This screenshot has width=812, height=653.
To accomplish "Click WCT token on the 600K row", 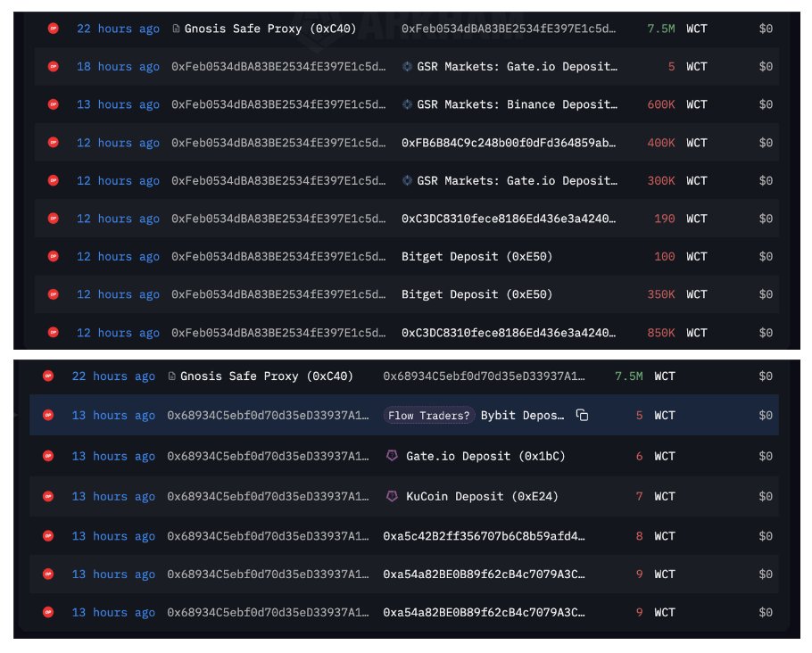I will point(697,104).
